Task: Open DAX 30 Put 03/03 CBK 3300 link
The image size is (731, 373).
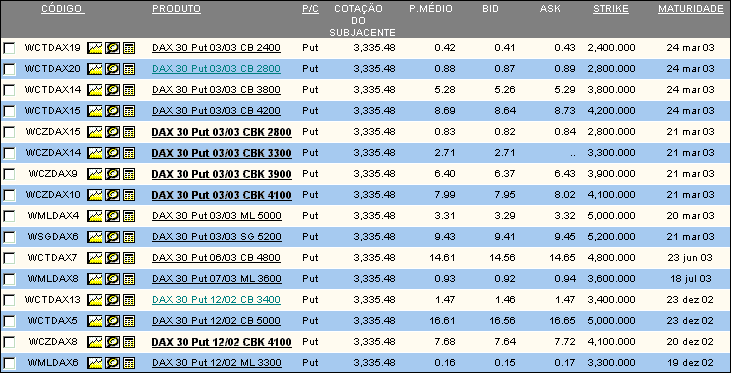Action: pos(221,153)
